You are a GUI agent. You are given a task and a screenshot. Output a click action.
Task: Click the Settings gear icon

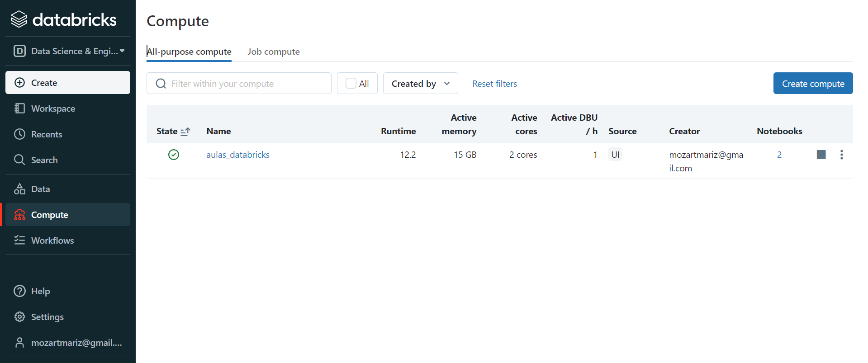(19, 317)
